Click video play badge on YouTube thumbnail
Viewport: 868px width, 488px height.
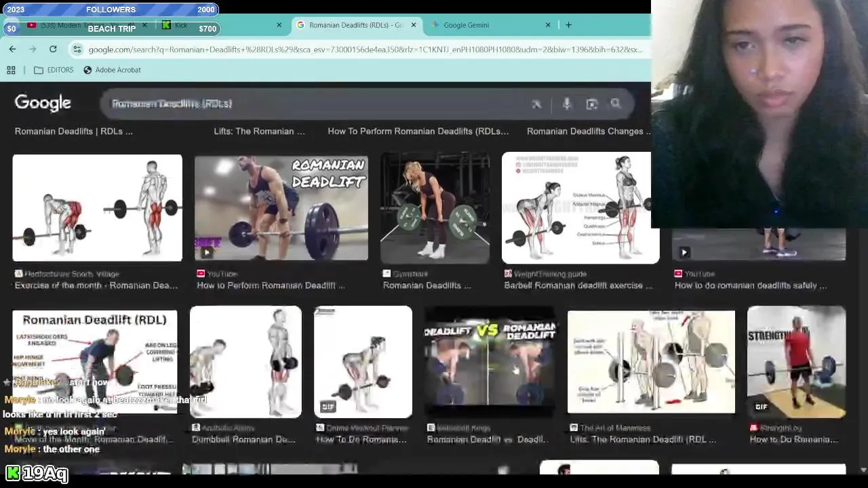(x=206, y=253)
